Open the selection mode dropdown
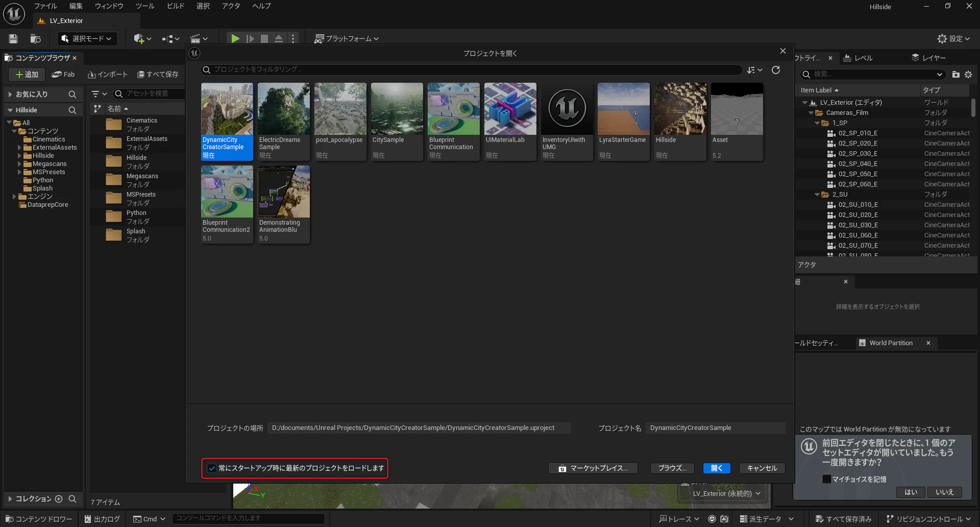 87,39
